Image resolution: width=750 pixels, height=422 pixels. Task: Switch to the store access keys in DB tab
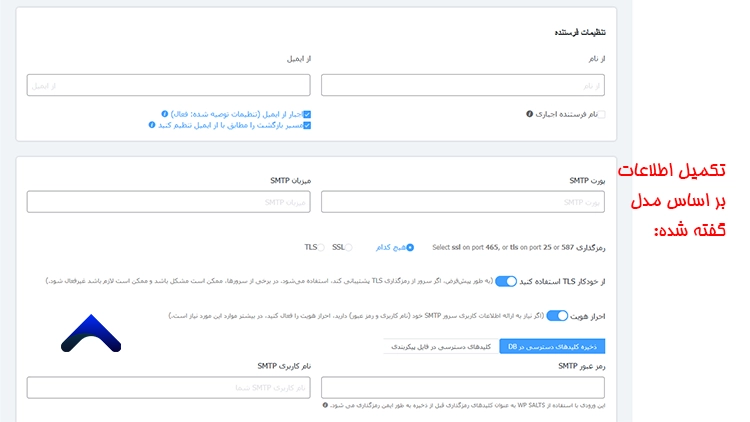pyautogui.click(x=552, y=346)
